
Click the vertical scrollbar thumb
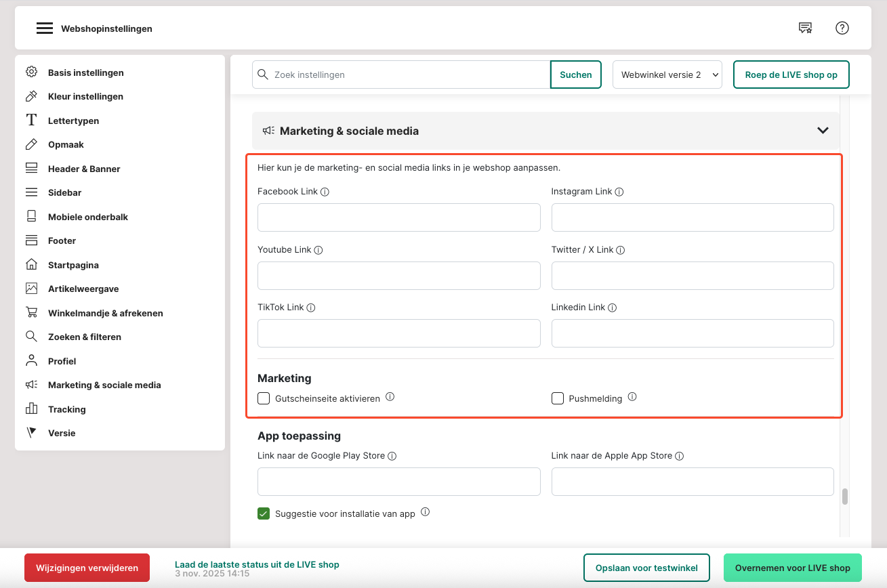click(845, 497)
